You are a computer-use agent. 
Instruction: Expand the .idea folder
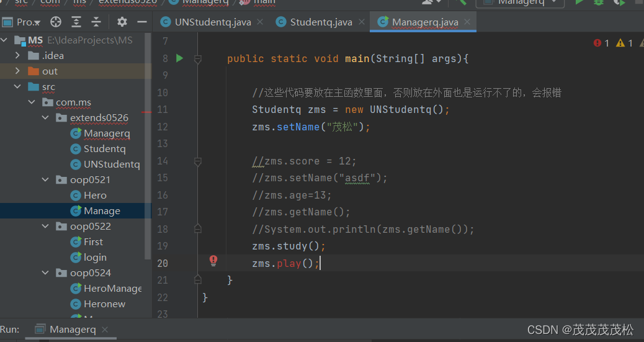[17, 55]
